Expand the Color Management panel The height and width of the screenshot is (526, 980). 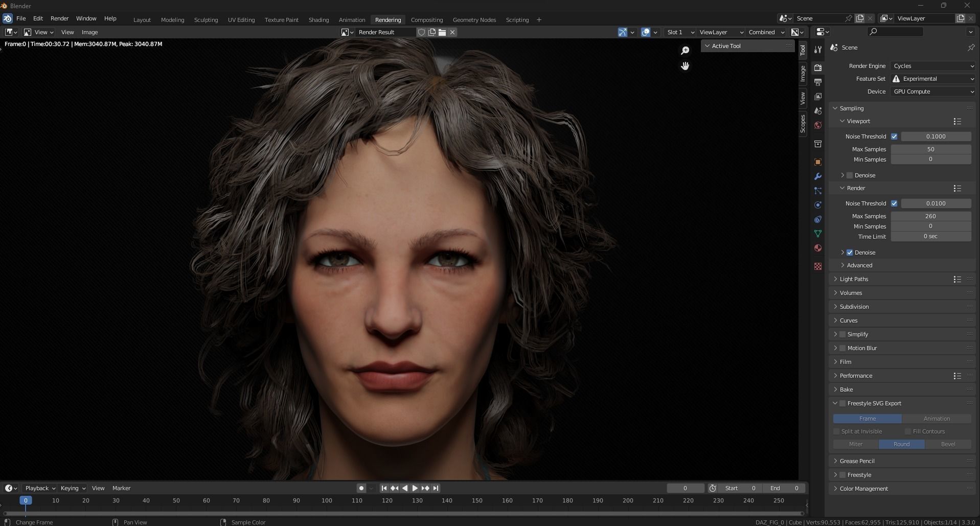coord(863,489)
